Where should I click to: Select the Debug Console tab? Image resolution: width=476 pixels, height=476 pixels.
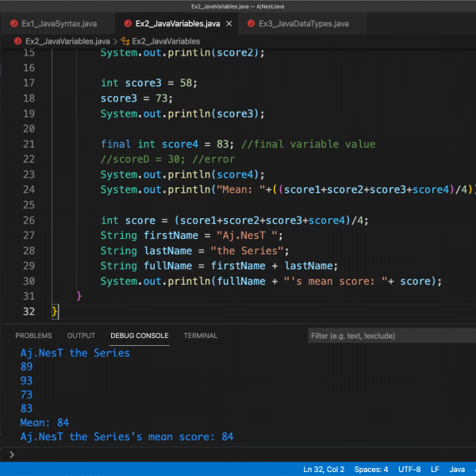[139, 336]
